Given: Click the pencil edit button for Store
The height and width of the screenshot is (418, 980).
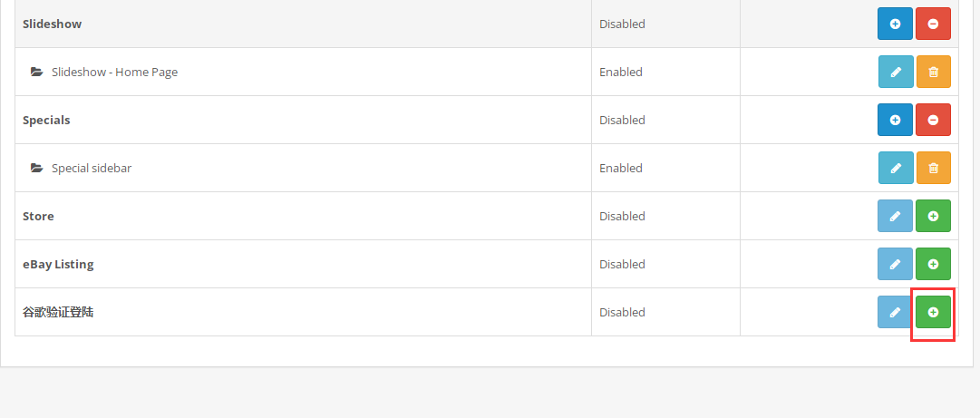Looking at the screenshot, I should pyautogui.click(x=895, y=216).
